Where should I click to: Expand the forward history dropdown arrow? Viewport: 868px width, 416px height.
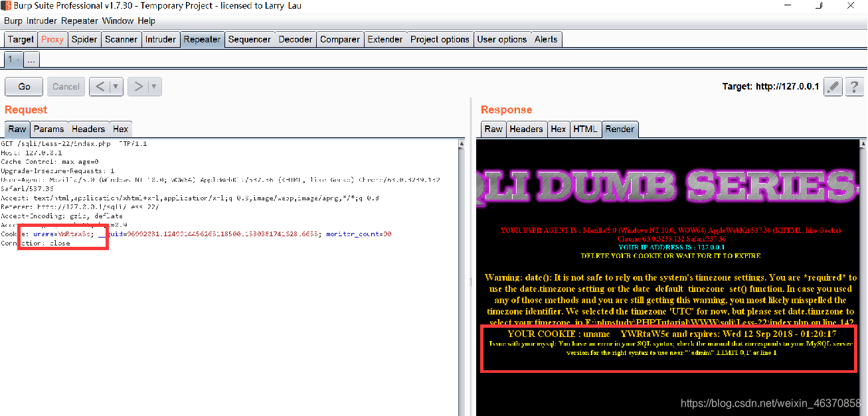click(x=154, y=86)
